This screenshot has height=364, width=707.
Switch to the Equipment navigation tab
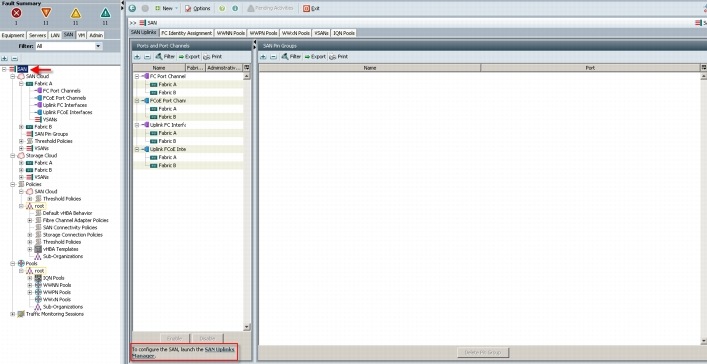click(13, 35)
